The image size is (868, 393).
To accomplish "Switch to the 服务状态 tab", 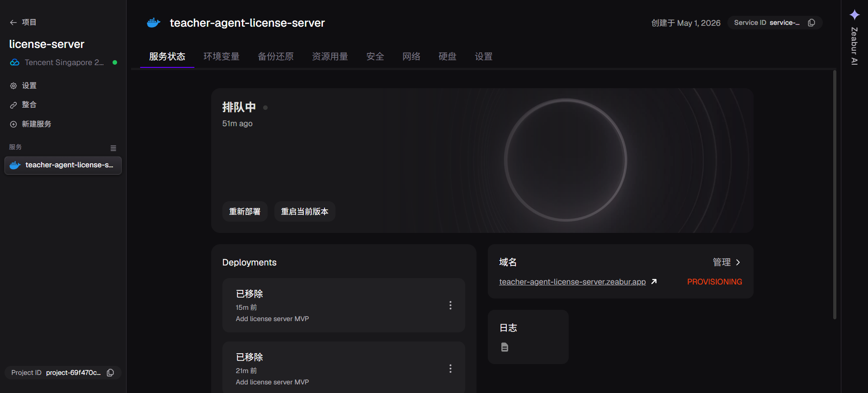I will tap(167, 57).
